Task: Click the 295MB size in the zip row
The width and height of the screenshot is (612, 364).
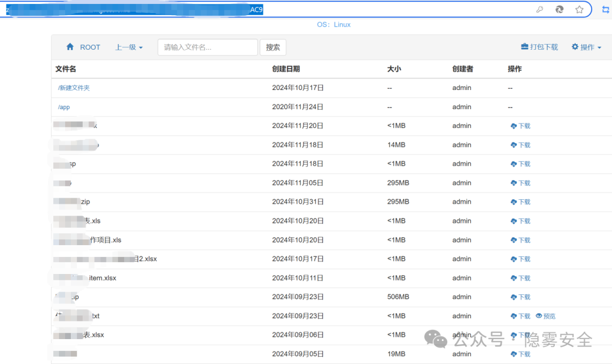Action: tap(398, 202)
